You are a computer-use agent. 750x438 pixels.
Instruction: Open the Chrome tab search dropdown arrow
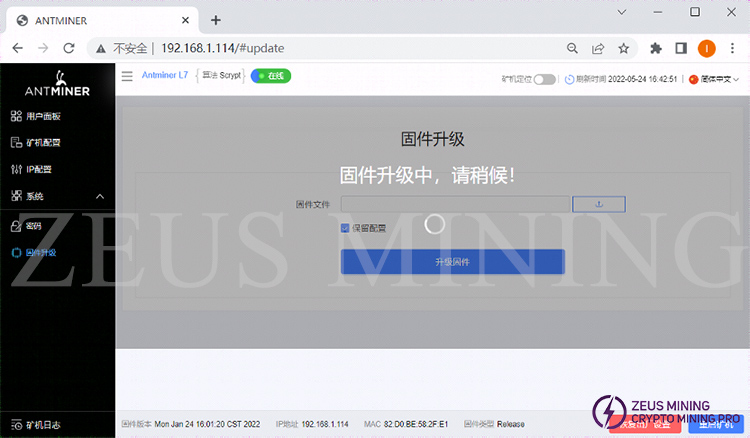[620, 12]
